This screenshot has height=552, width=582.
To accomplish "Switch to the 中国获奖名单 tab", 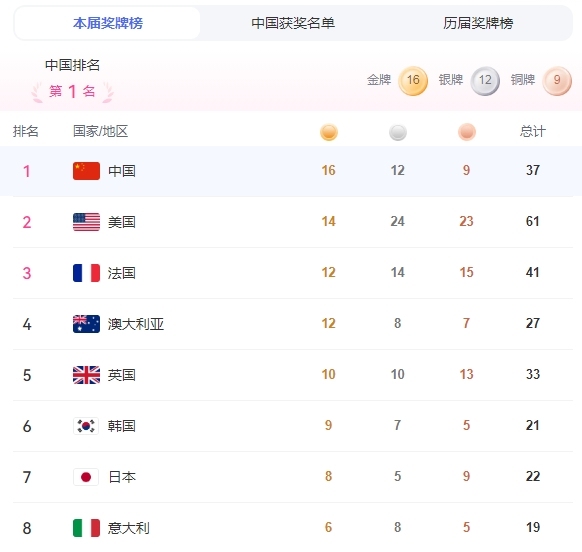I will click(293, 23).
